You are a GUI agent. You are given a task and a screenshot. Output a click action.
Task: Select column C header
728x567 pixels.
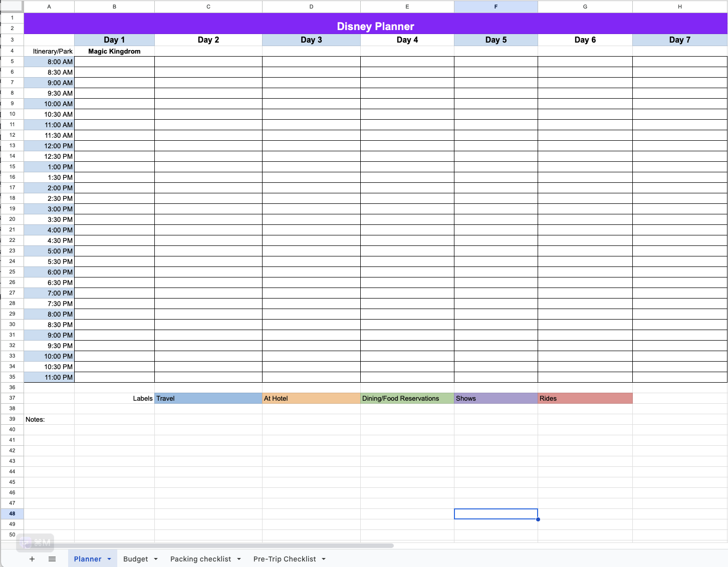(208, 7)
